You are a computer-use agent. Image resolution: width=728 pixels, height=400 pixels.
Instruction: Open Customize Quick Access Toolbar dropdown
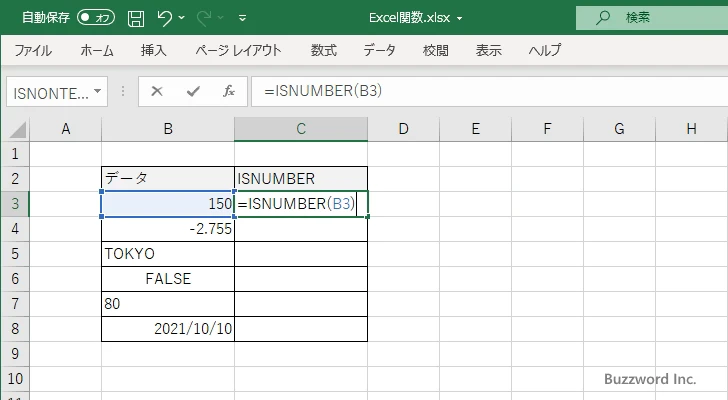click(x=242, y=18)
